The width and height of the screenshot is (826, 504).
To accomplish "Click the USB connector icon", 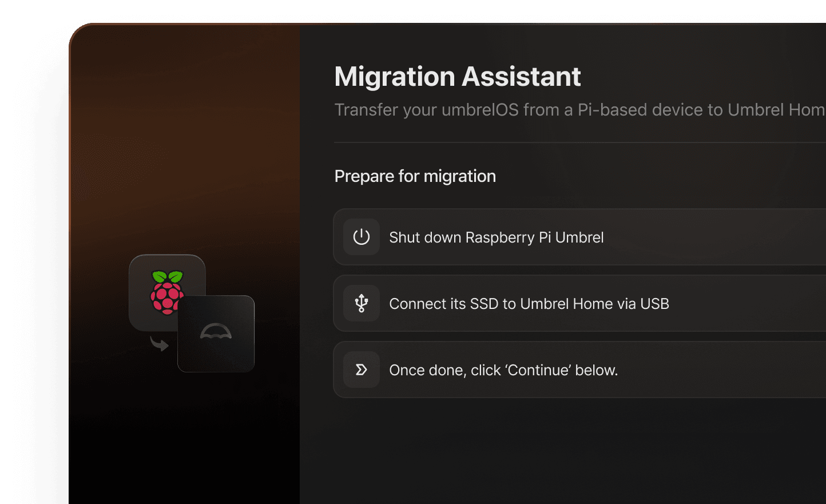I will 361,303.
